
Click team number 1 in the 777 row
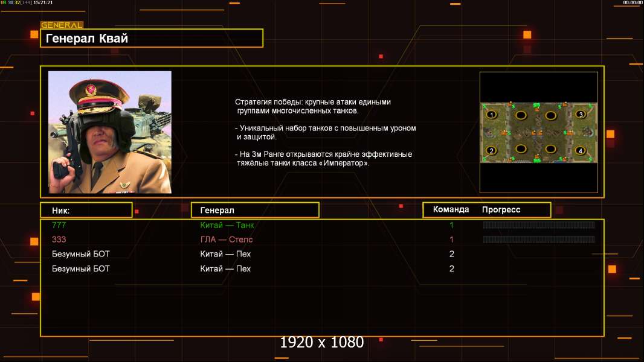click(x=451, y=224)
